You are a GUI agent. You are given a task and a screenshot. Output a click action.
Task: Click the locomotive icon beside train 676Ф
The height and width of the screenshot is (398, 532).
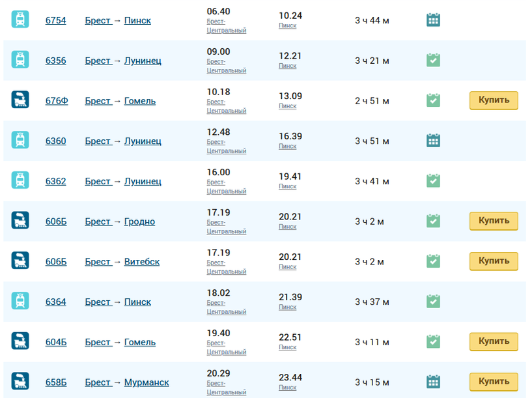click(20, 100)
